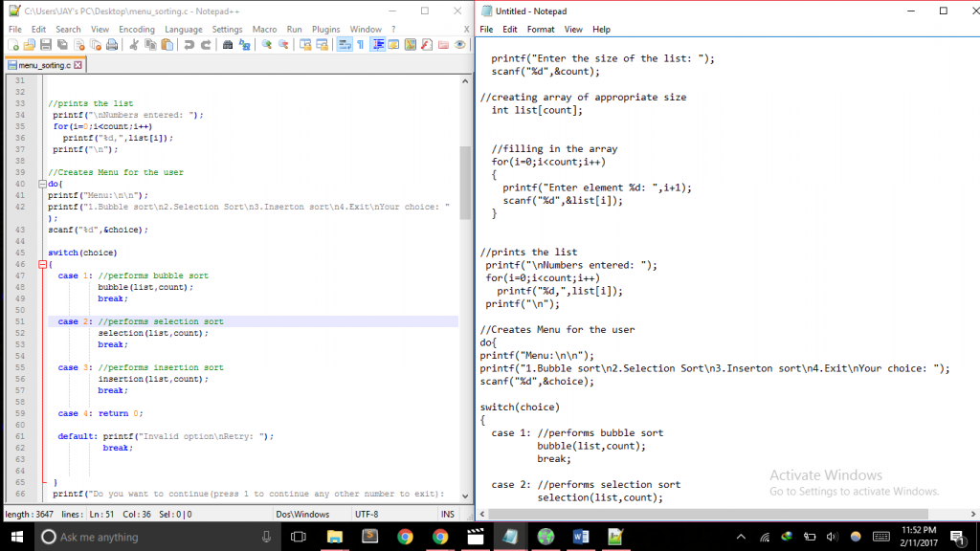This screenshot has height=551, width=980.
Task: Open Microsoft Word from the taskbar
Action: click(x=581, y=536)
